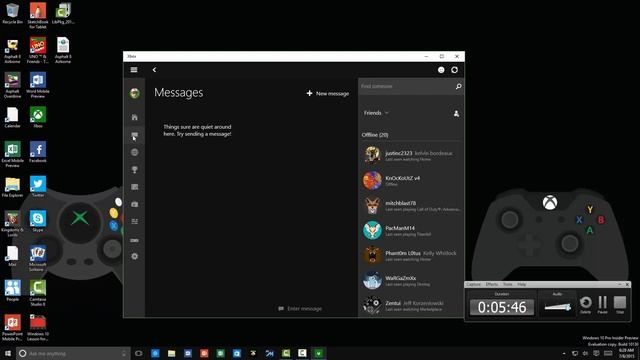Select friend justinc2323
Image resolution: width=640 pixels, height=360 pixels.
pyautogui.click(x=411, y=156)
